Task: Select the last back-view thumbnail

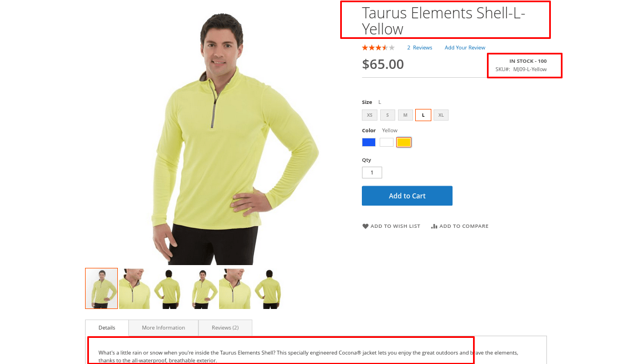Action: 269,288
